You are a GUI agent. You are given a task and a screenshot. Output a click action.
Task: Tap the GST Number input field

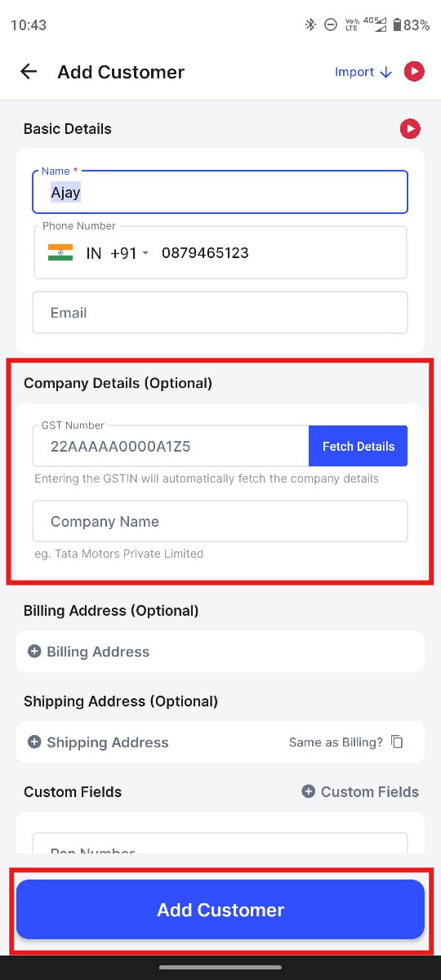[x=171, y=446]
